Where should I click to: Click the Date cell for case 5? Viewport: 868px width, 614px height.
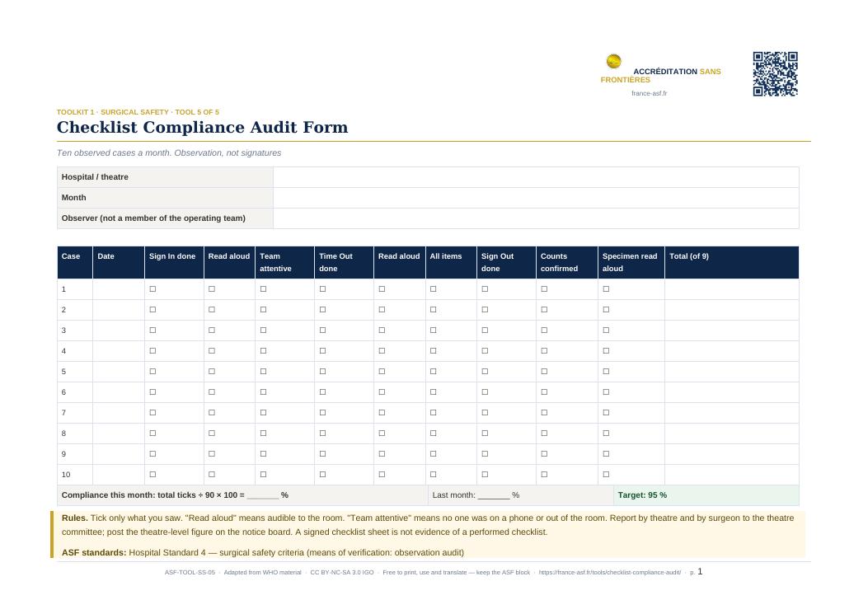tap(119, 372)
